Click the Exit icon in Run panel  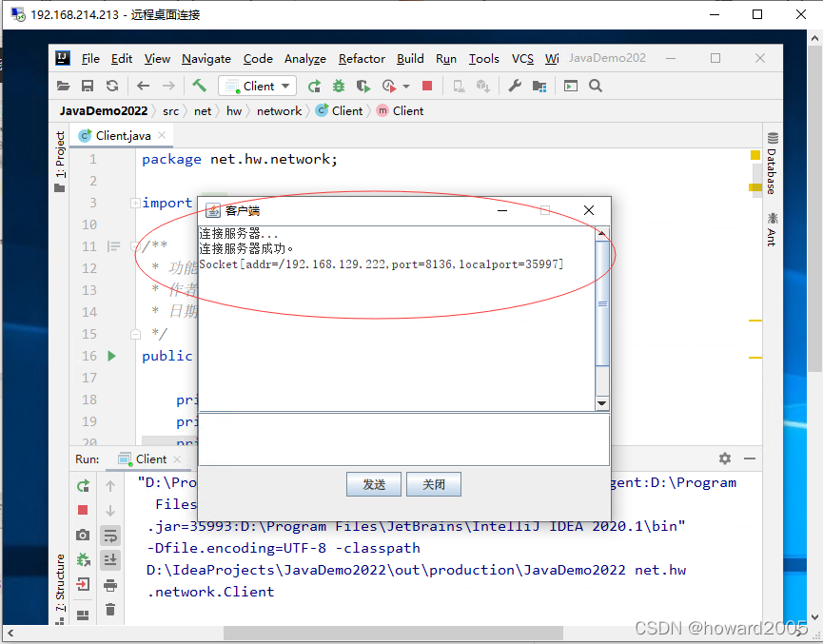coord(83,584)
